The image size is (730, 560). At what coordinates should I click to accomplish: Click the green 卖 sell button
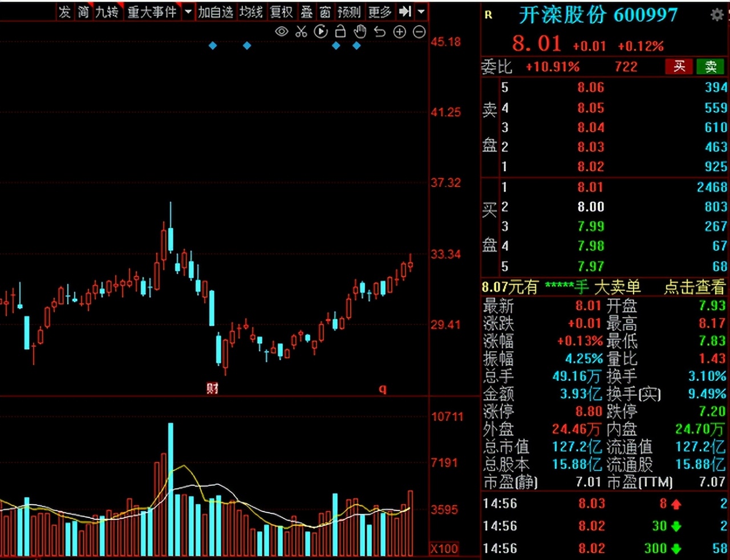pos(711,67)
